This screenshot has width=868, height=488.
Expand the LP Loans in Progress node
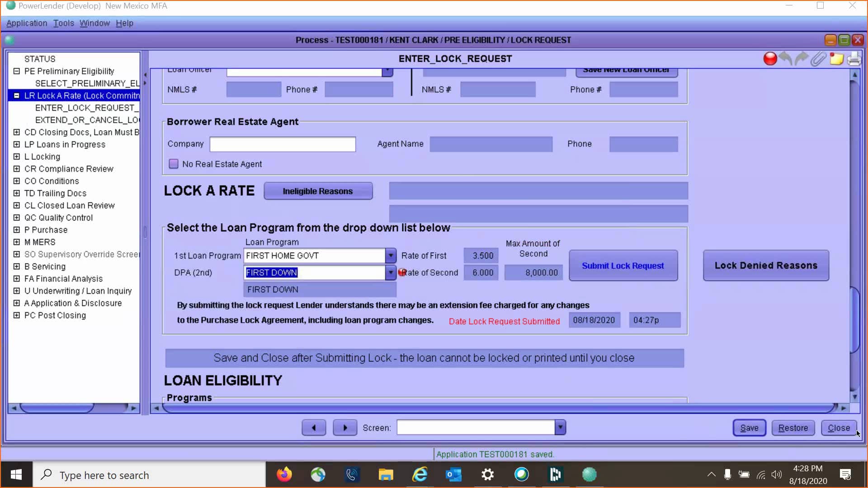[17, 144]
